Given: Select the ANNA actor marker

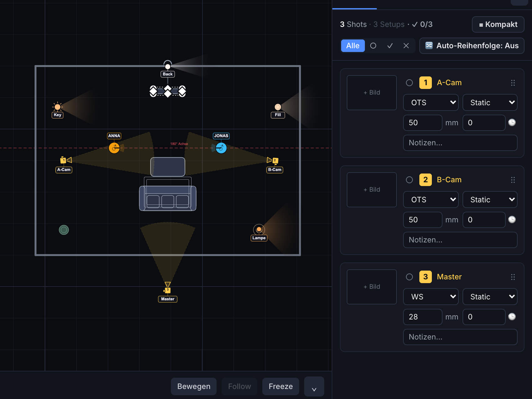Looking at the screenshot, I should point(114,148).
